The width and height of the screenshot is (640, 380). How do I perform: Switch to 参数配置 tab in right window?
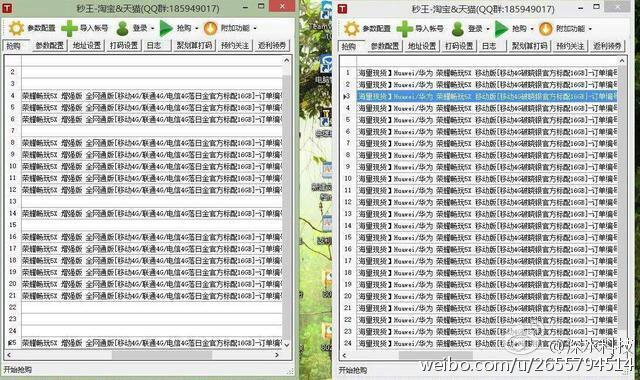(384, 46)
